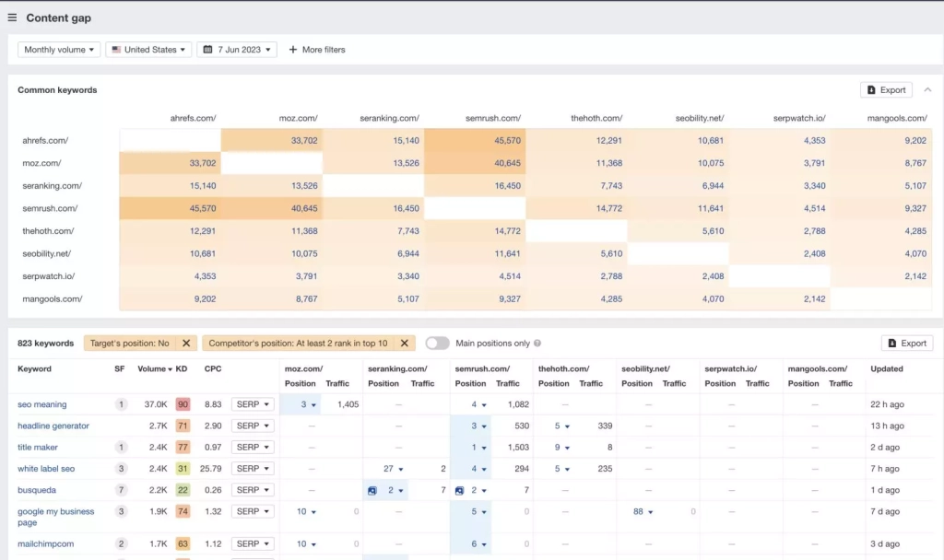The height and width of the screenshot is (560, 944).
Task: Open the headline generator keyword link
Action: [53, 426]
